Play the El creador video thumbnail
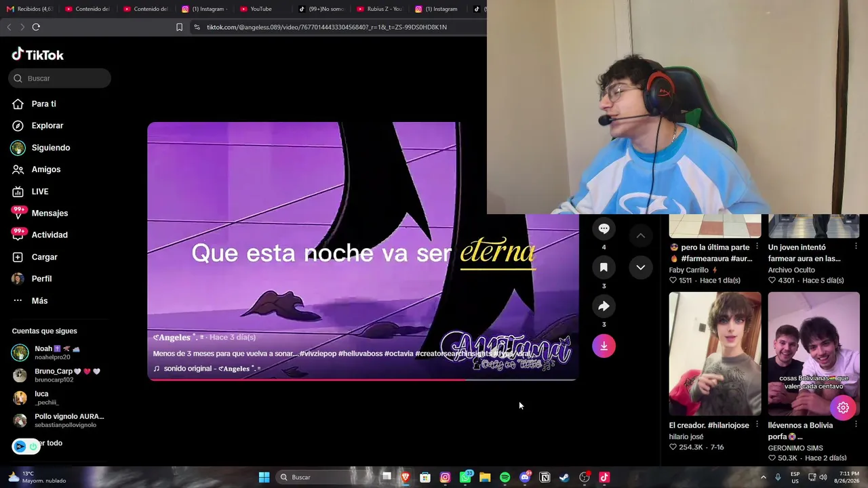This screenshot has width=868, height=488. 715,354
